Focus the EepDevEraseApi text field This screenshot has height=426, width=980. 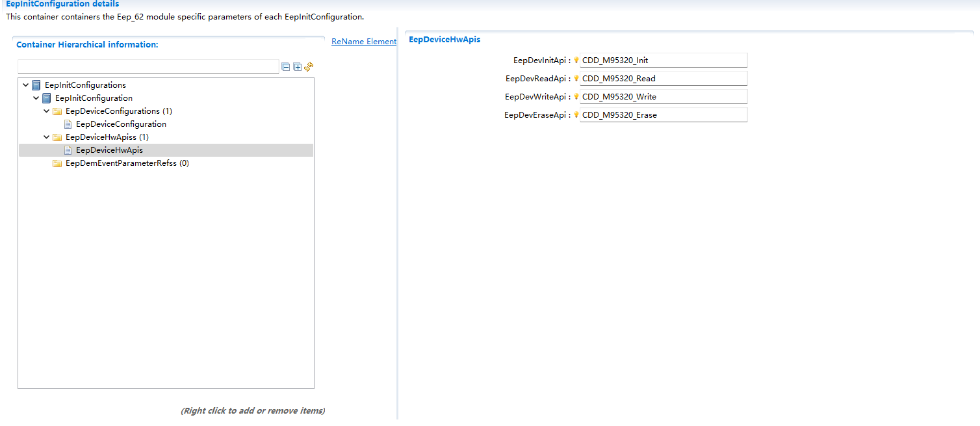(x=663, y=115)
